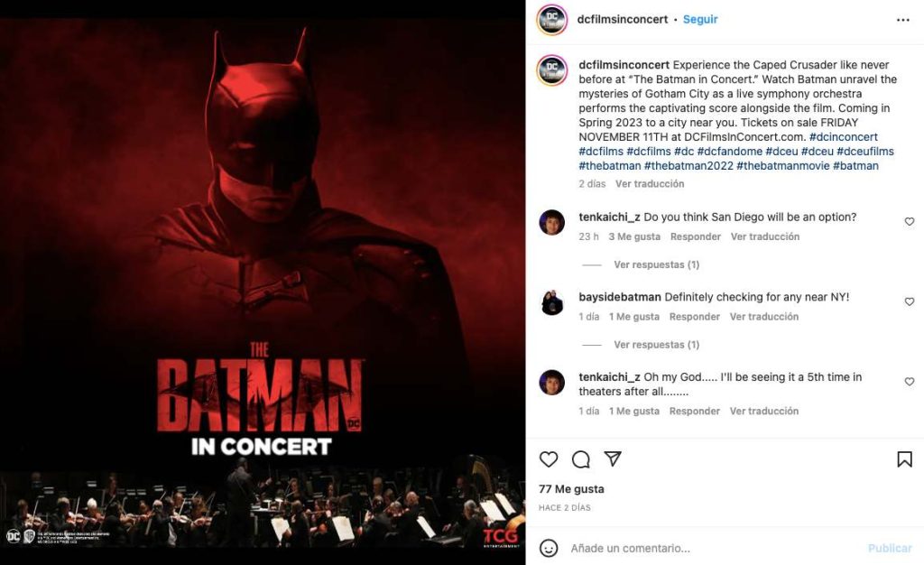Open dcfilmsinconcert's profile via their avatar

tap(550, 19)
